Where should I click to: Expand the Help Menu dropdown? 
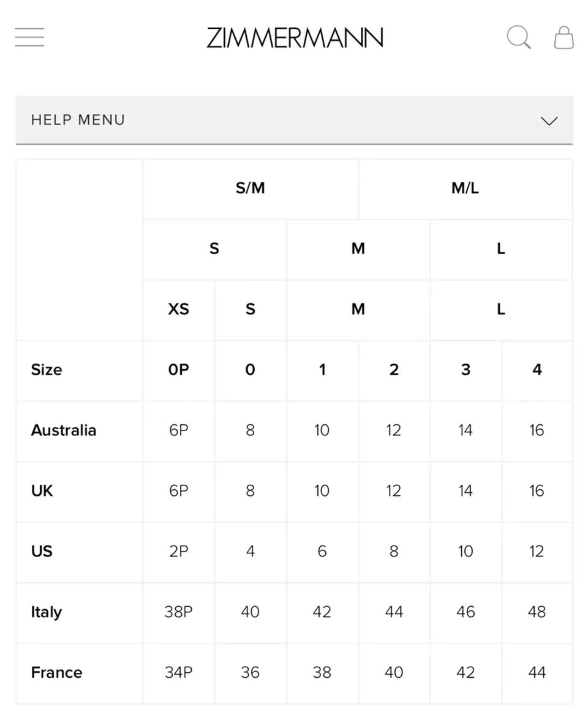294,120
